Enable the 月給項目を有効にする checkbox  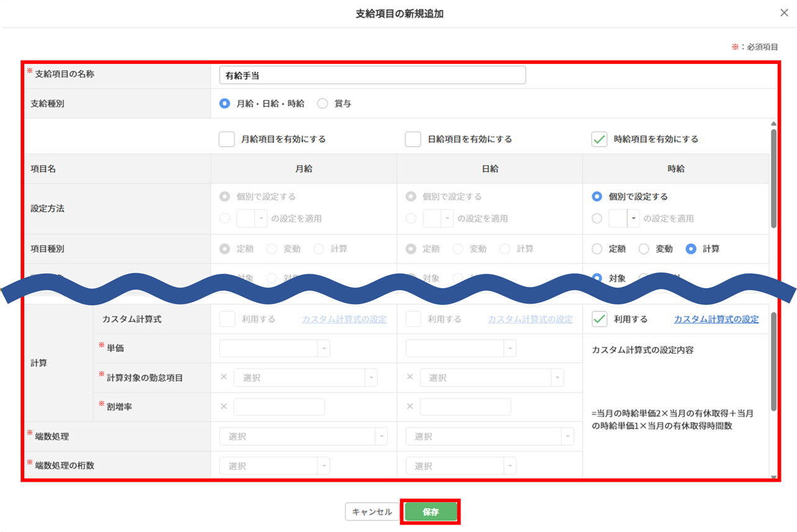pos(227,139)
